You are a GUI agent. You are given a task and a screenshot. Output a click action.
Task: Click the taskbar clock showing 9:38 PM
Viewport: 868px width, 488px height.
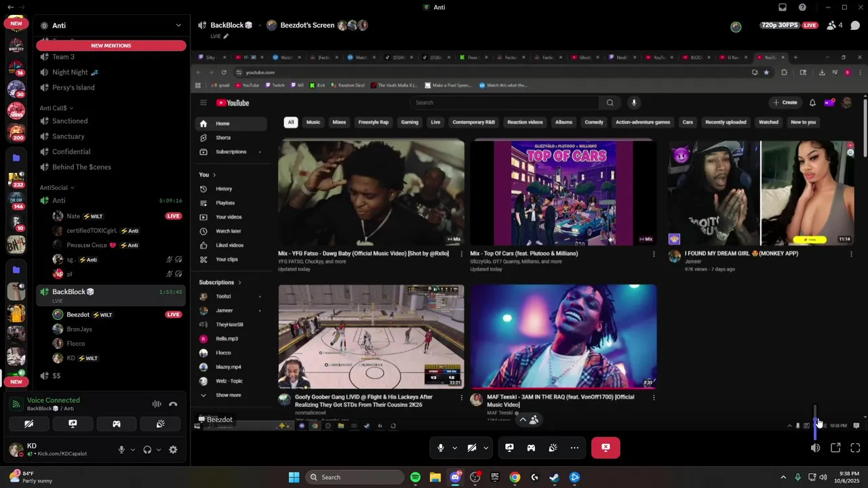click(848, 477)
